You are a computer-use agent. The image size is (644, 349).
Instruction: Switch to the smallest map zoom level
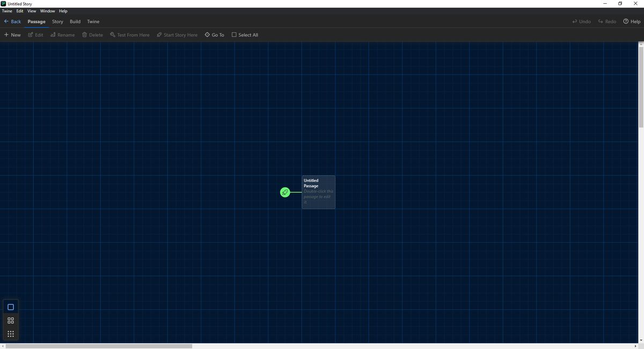(x=10, y=333)
